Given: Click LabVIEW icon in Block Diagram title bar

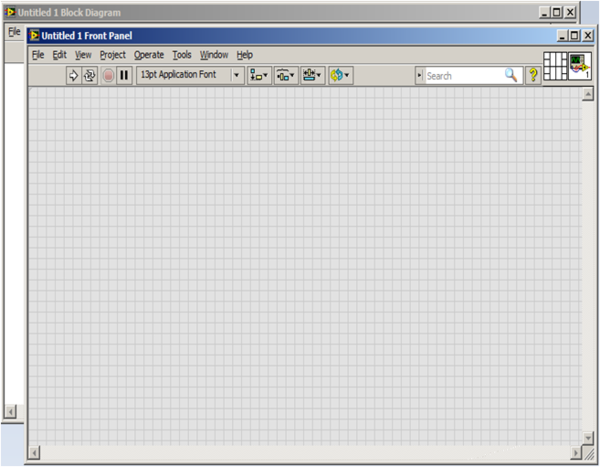Looking at the screenshot, I should point(10,12).
